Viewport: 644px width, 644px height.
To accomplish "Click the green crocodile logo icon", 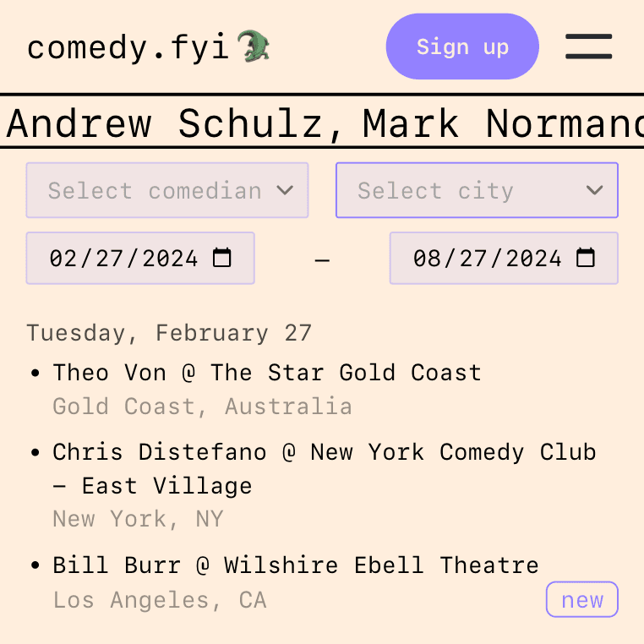I will pyautogui.click(x=254, y=46).
